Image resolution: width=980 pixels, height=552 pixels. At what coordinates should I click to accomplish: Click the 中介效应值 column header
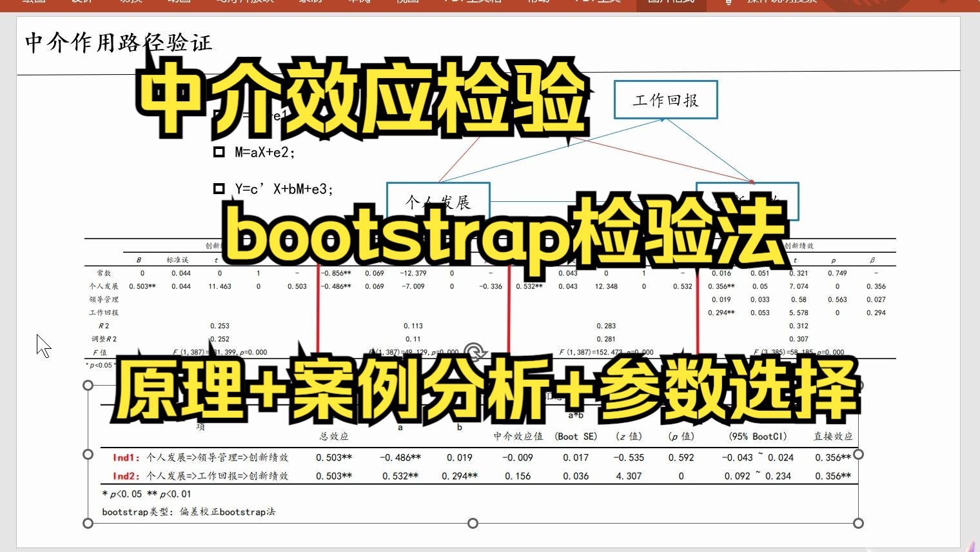coord(518,437)
